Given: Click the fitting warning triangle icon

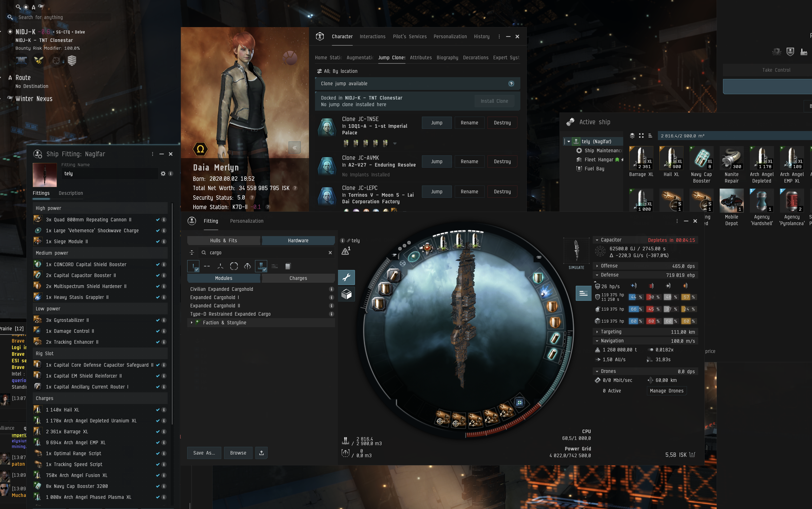Looking at the screenshot, I should point(345,251).
